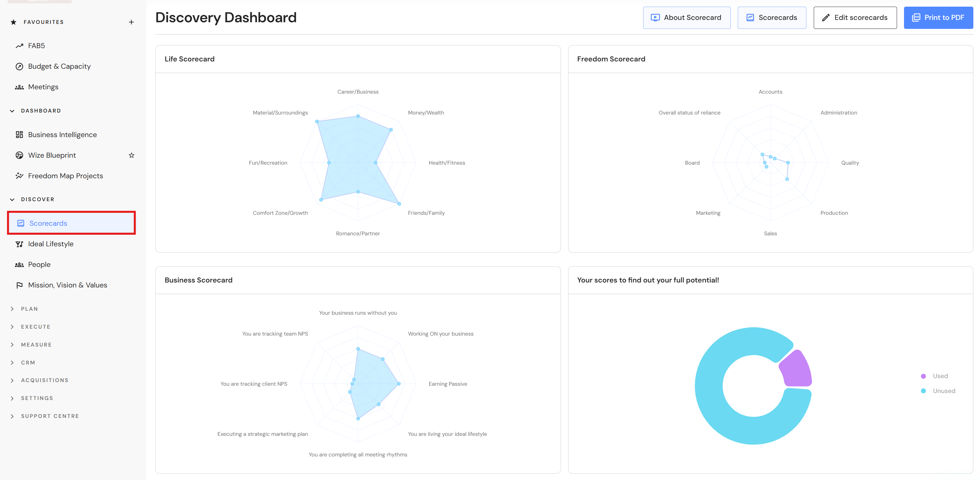980x480 pixels.
Task: Click the Meetings group icon in Favourites
Action: click(x=19, y=87)
